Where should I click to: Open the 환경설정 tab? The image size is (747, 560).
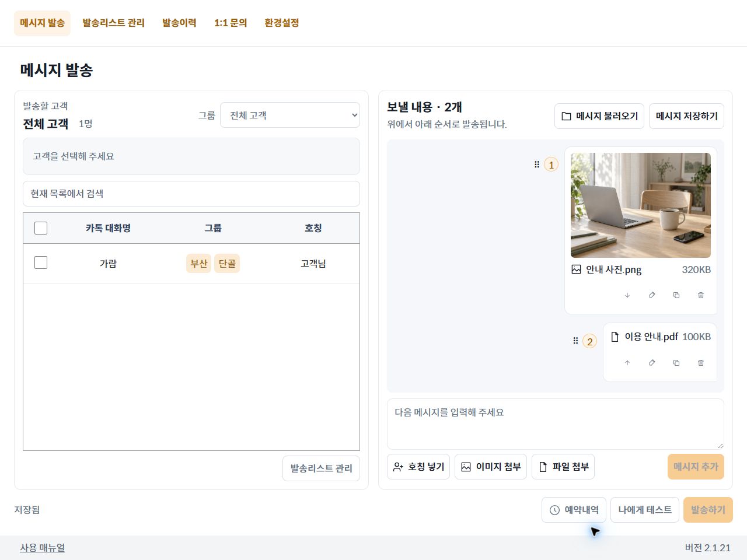pyautogui.click(x=282, y=23)
